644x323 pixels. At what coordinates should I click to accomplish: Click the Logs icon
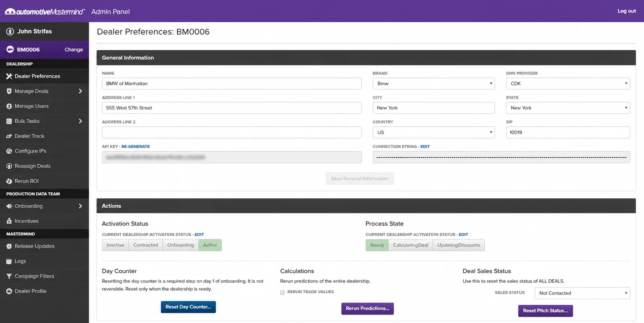pyautogui.click(x=9, y=261)
